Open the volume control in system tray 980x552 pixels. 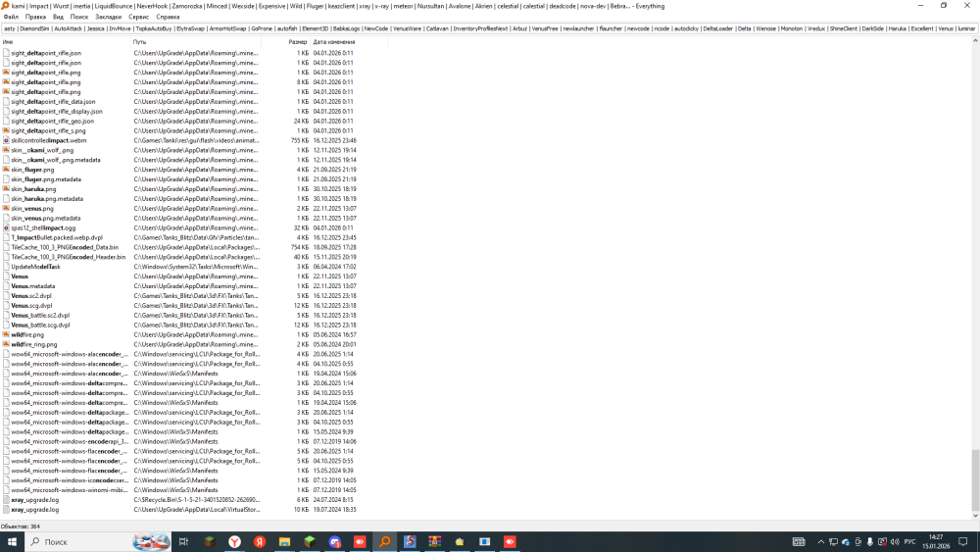click(895, 541)
